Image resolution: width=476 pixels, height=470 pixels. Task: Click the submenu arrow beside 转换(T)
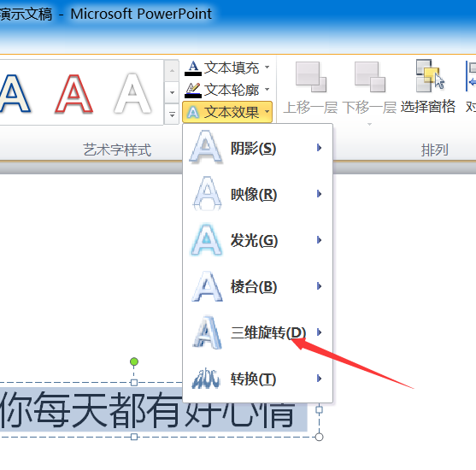click(319, 379)
